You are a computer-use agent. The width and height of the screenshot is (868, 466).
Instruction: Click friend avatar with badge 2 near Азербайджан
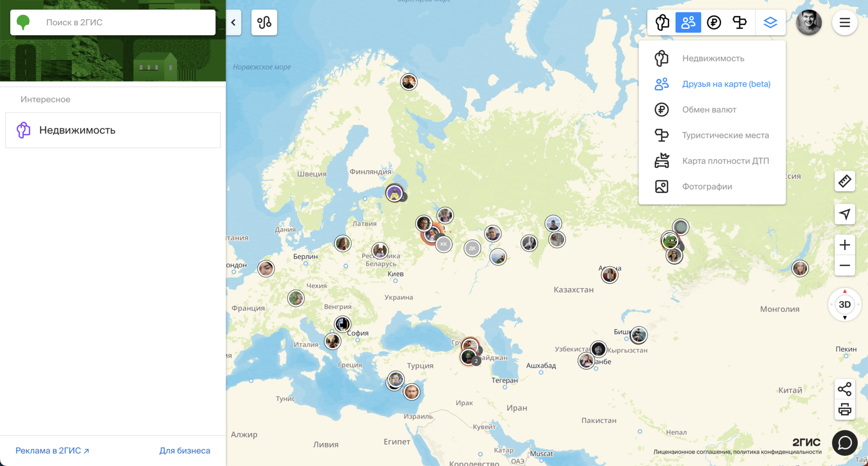pyautogui.click(x=469, y=357)
